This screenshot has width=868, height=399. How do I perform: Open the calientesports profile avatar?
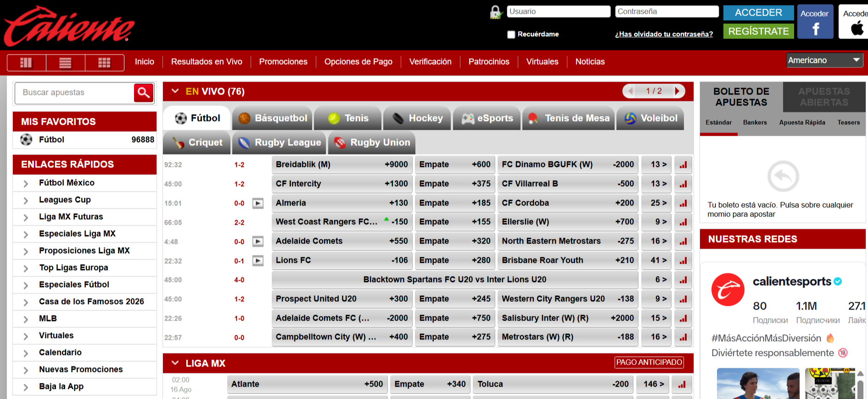click(x=728, y=290)
